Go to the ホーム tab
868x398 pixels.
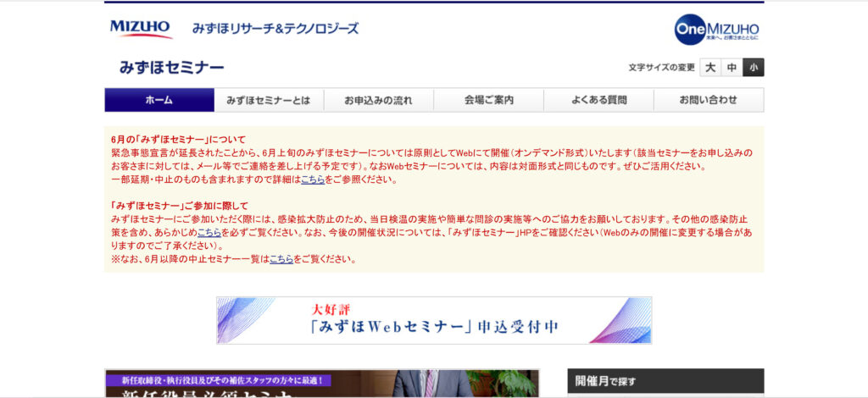click(159, 100)
